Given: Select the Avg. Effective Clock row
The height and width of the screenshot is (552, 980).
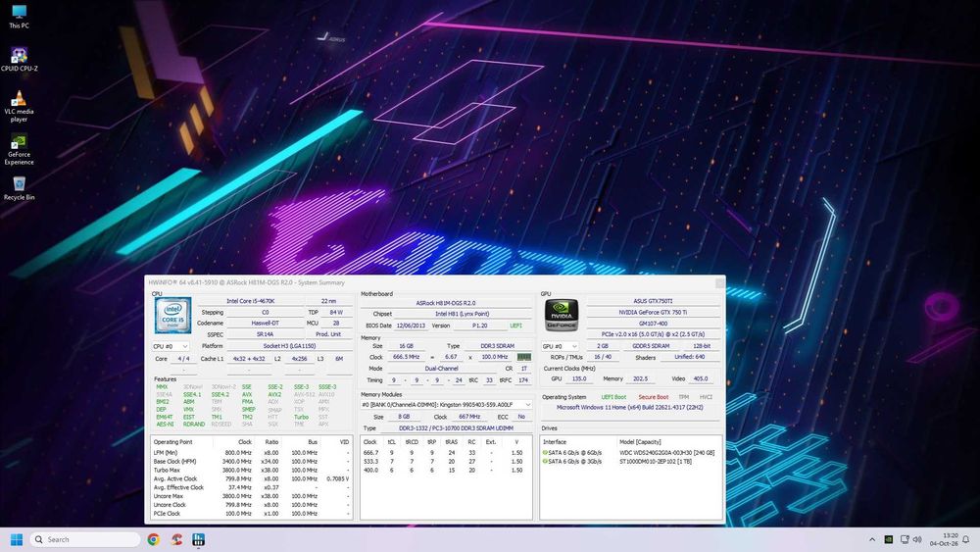Looking at the screenshot, I should tap(252, 487).
